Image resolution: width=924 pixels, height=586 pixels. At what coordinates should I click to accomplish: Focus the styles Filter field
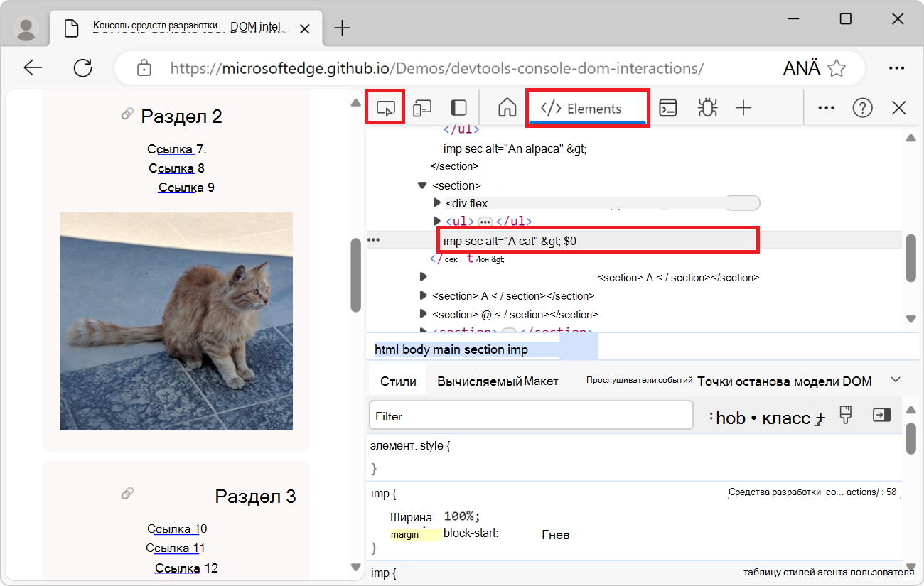(531, 416)
